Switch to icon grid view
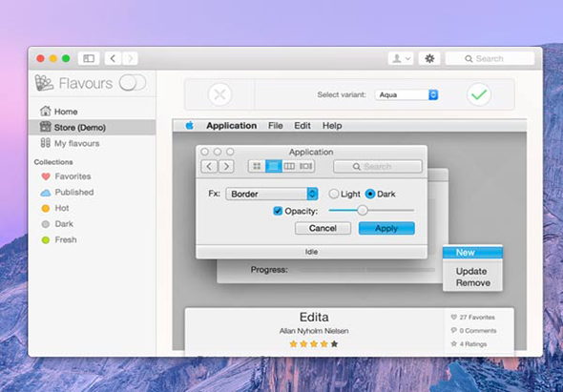The height and width of the screenshot is (392, 563). [257, 166]
